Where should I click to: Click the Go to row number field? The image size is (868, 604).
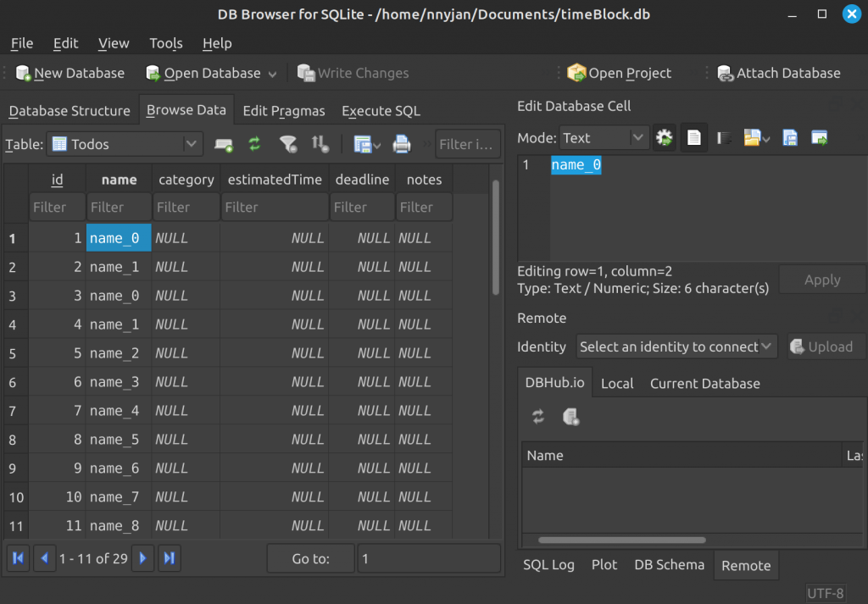tap(429, 558)
